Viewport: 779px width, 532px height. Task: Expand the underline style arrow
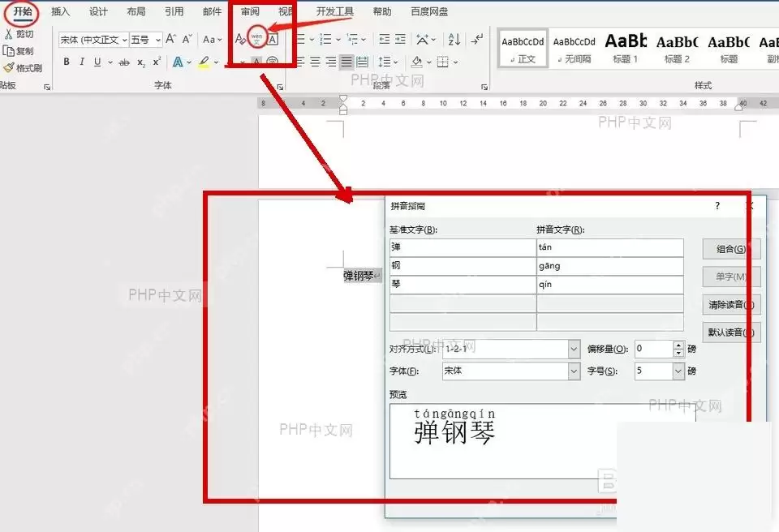pos(110,62)
